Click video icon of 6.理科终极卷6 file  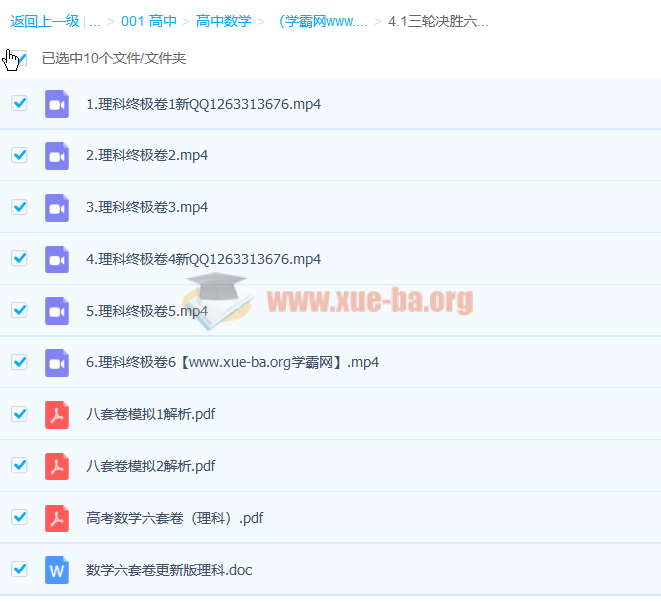click(57, 363)
